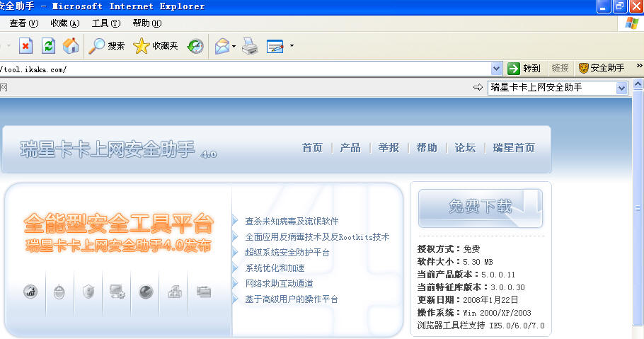The height and width of the screenshot is (339, 644).
Task: Open the address bar URL dropdown
Action: coord(496,69)
